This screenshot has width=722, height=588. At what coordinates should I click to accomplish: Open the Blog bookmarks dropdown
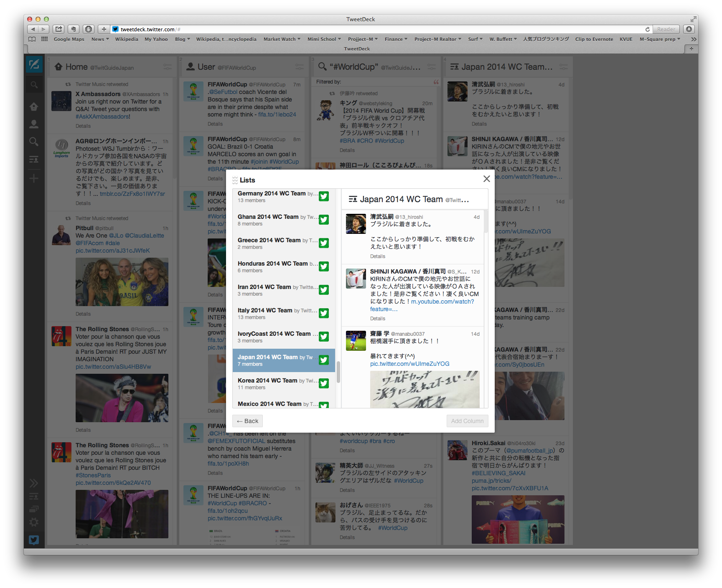[x=182, y=39]
